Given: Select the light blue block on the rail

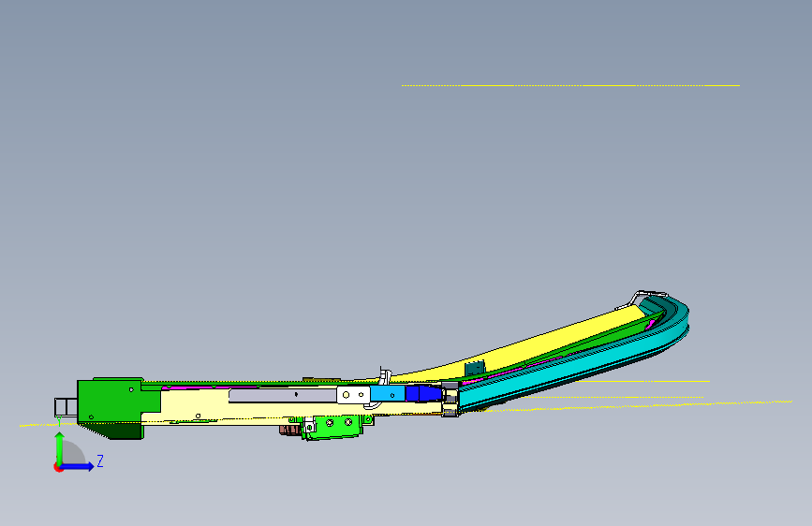Looking at the screenshot, I should pyautogui.click(x=388, y=393).
